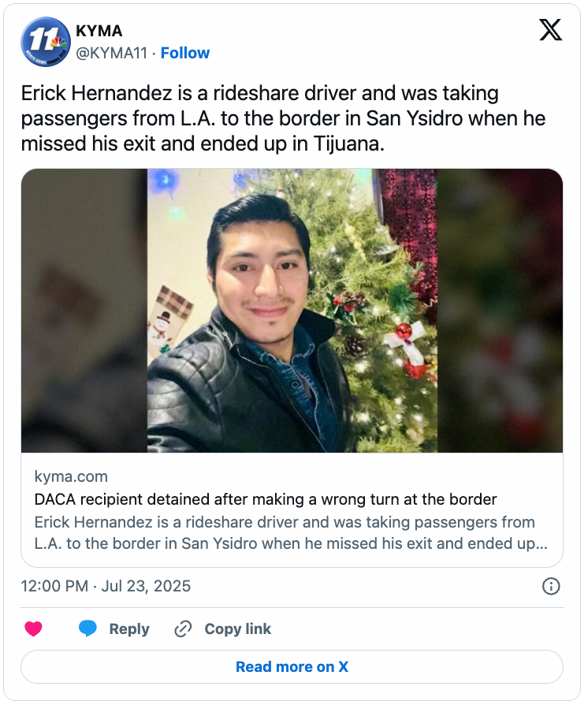The image size is (588, 705).
Task: Click the blurred left side of the image
Action: (84, 311)
